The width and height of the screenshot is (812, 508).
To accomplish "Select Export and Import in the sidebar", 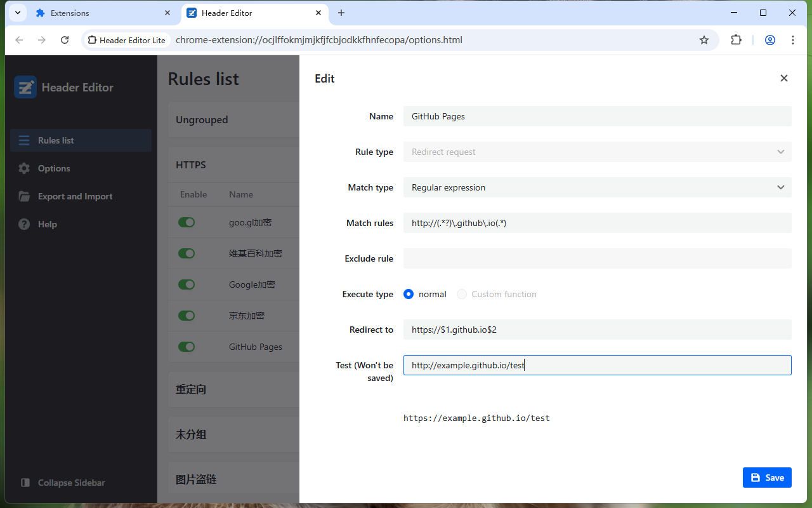I will coord(75,196).
